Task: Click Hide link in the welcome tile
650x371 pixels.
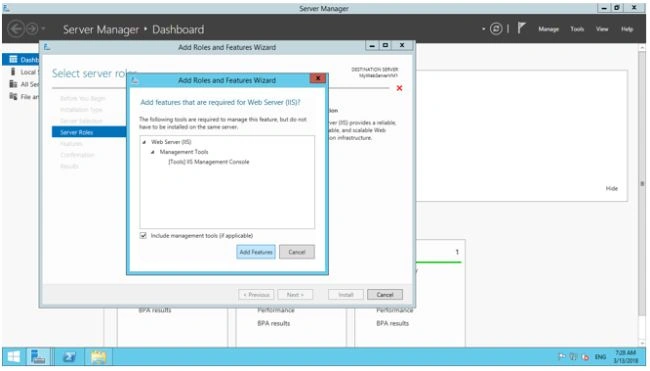Action: 611,189
